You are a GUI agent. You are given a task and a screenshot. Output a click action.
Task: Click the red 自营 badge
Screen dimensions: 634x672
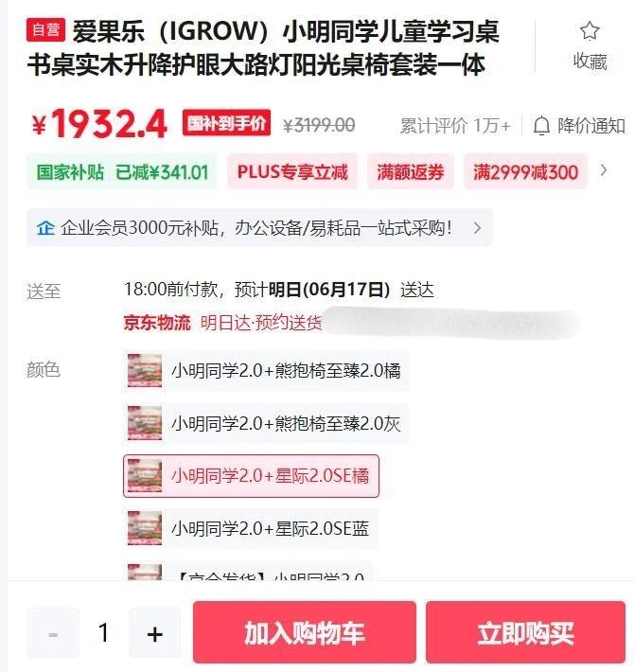tap(45, 29)
